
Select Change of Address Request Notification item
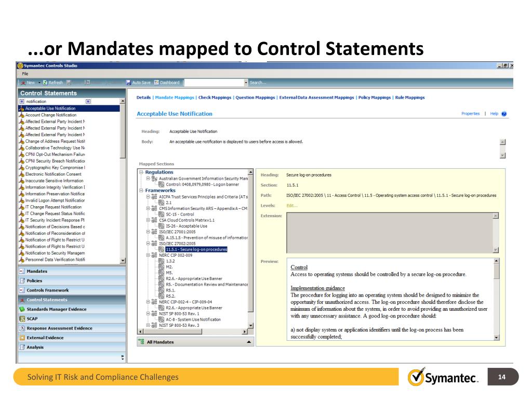[x=55, y=141]
